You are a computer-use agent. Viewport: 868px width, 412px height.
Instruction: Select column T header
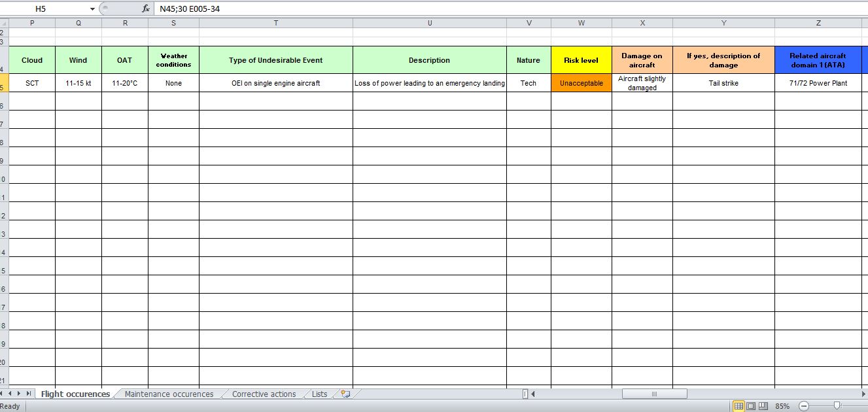pyautogui.click(x=275, y=23)
